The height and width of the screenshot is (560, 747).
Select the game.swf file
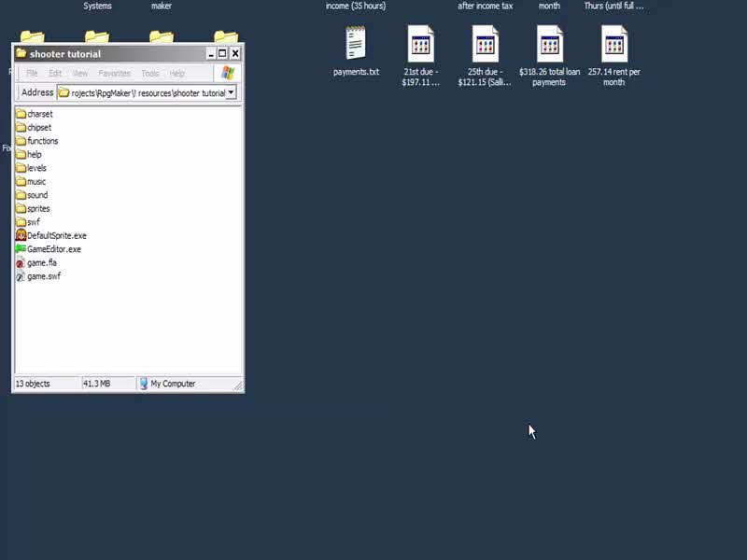point(43,276)
